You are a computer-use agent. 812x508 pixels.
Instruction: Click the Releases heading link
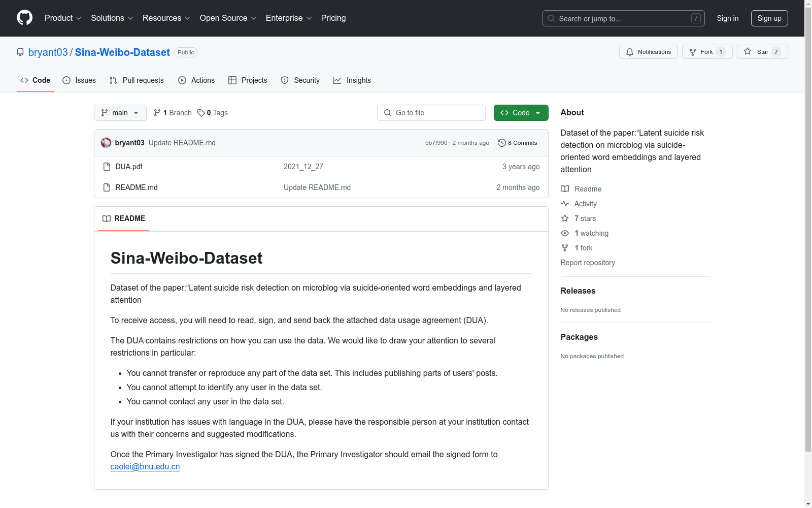pos(578,291)
